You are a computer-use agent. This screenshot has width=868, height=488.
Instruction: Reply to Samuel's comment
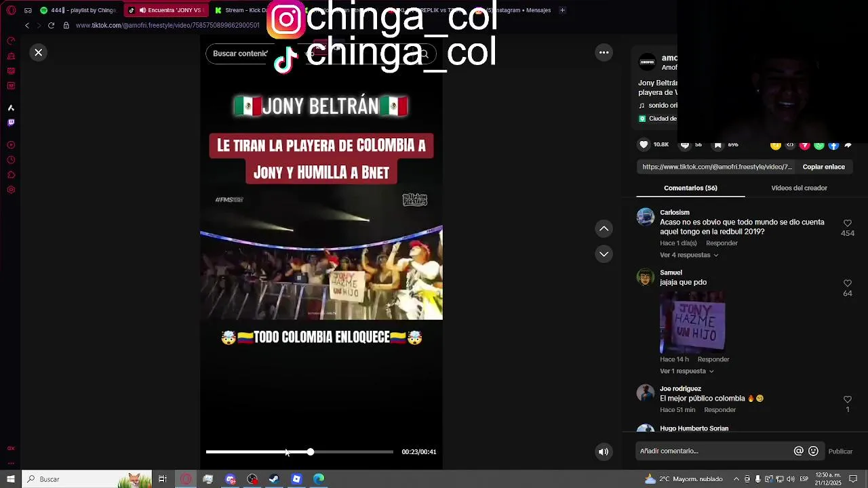tap(713, 359)
